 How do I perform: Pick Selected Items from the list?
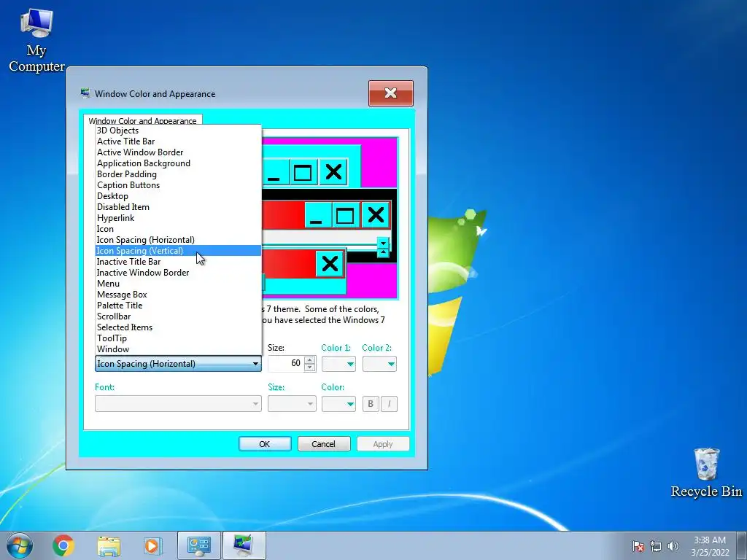[178, 327]
